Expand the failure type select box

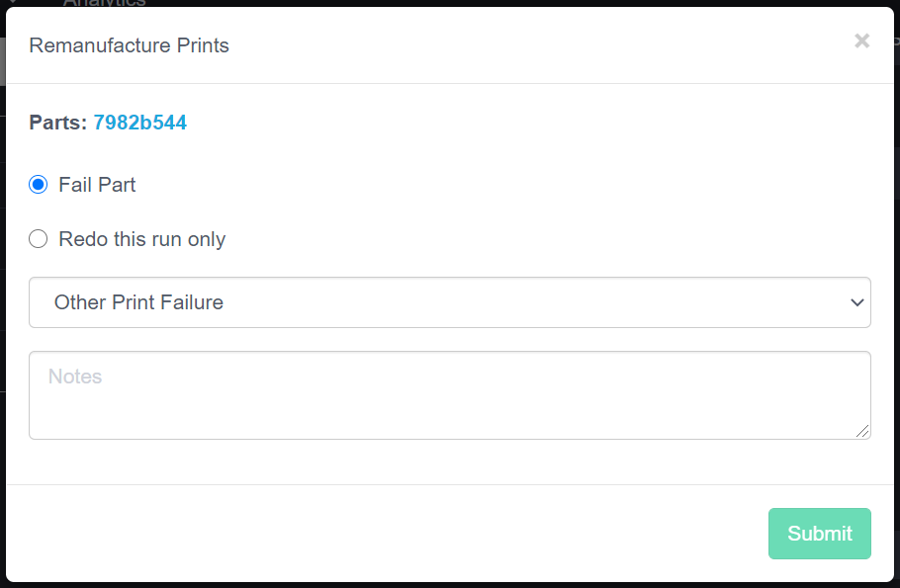click(449, 302)
